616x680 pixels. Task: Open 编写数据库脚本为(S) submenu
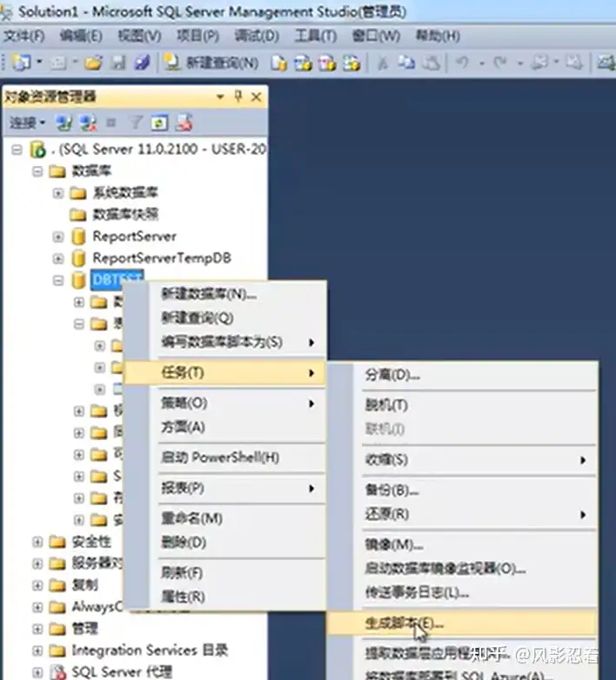point(224,342)
